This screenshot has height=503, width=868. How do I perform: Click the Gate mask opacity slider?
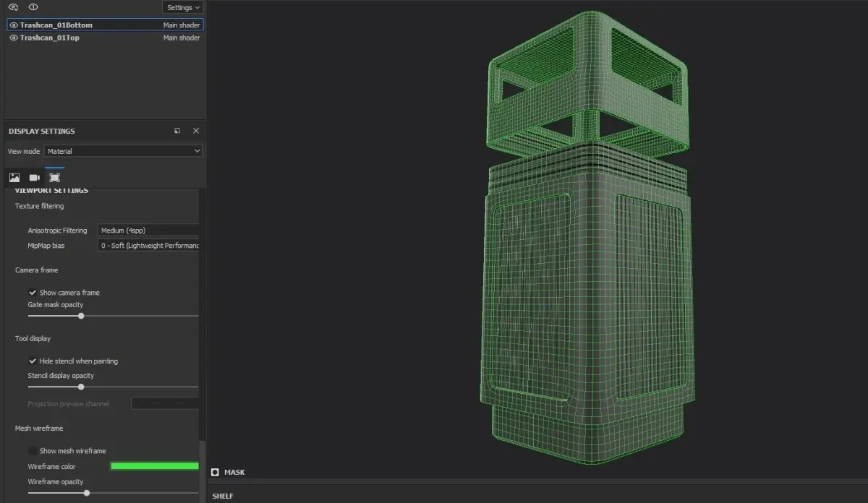(x=113, y=316)
